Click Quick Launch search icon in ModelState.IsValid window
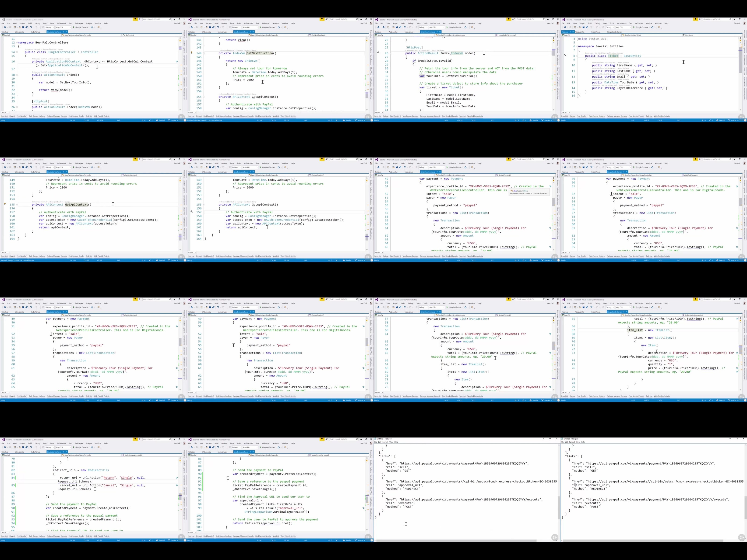 [x=544, y=19]
